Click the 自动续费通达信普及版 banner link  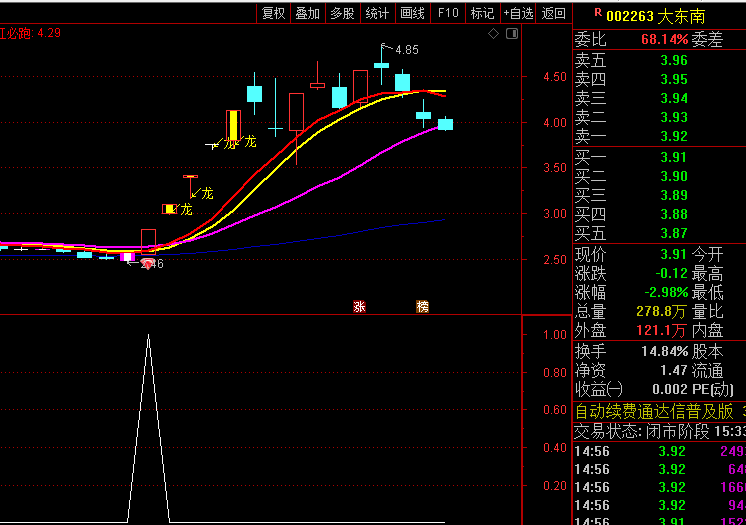tap(654, 411)
